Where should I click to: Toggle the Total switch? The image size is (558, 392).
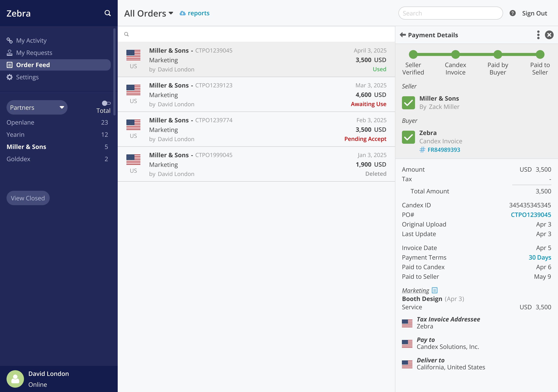pyautogui.click(x=106, y=103)
